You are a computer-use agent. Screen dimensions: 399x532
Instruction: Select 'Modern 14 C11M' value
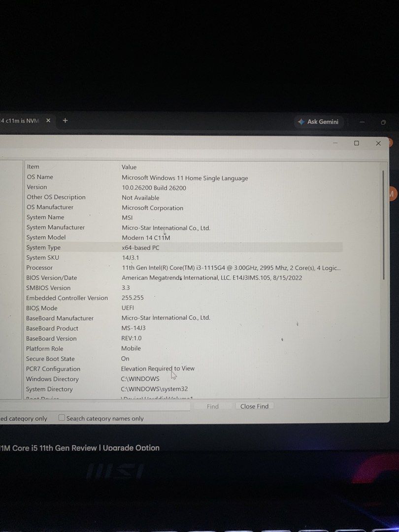click(x=146, y=238)
